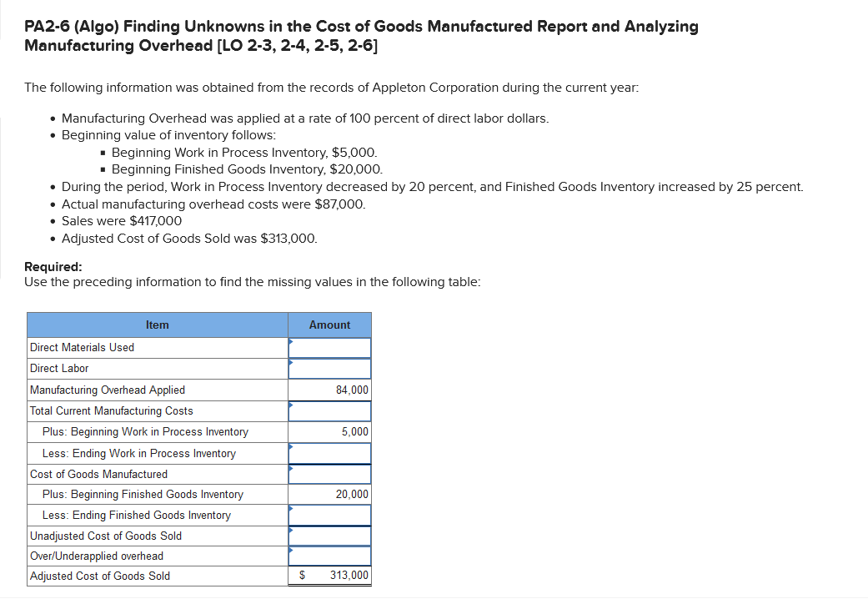The width and height of the screenshot is (868, 599).
Task: Click the Direct Materials Used amount input field
Action: pos(329,347)
